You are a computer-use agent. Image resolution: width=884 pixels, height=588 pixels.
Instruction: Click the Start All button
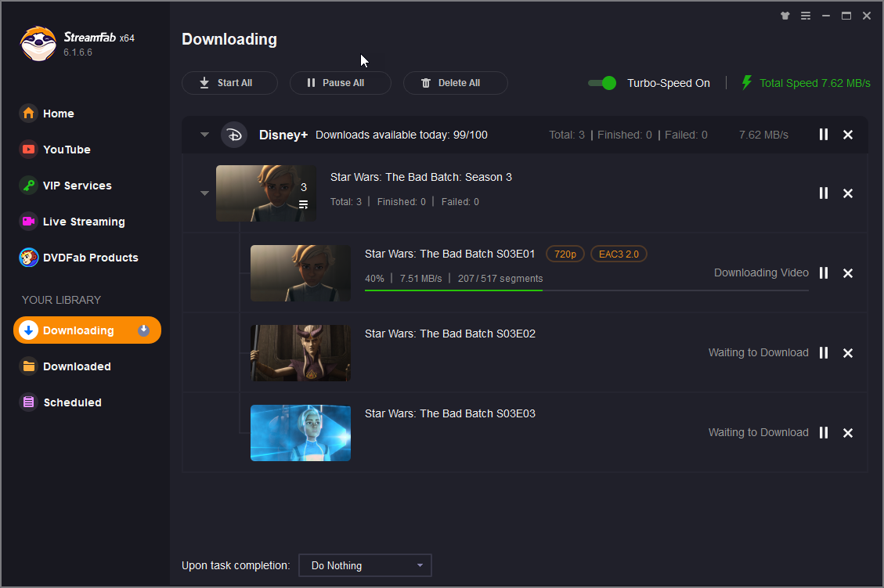229,83
